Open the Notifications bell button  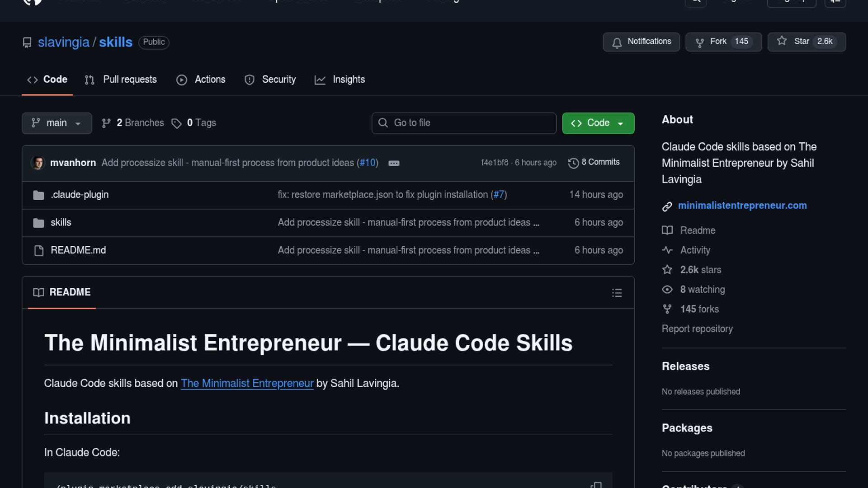click(x=641, y=42)
